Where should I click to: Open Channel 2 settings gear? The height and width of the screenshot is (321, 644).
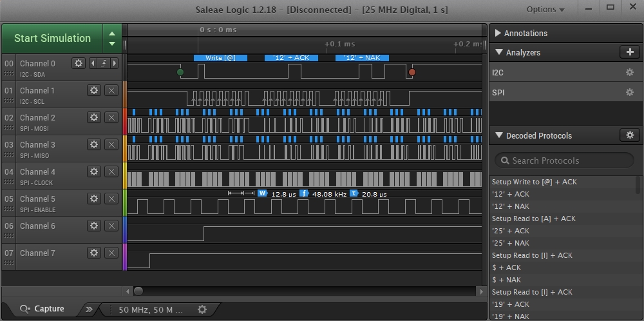(x=94, y=117)
